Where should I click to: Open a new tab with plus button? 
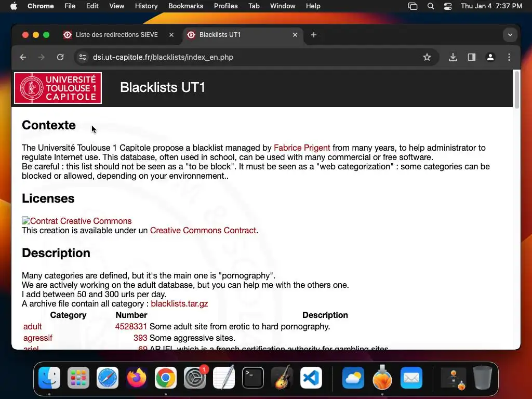pos(313,35)
